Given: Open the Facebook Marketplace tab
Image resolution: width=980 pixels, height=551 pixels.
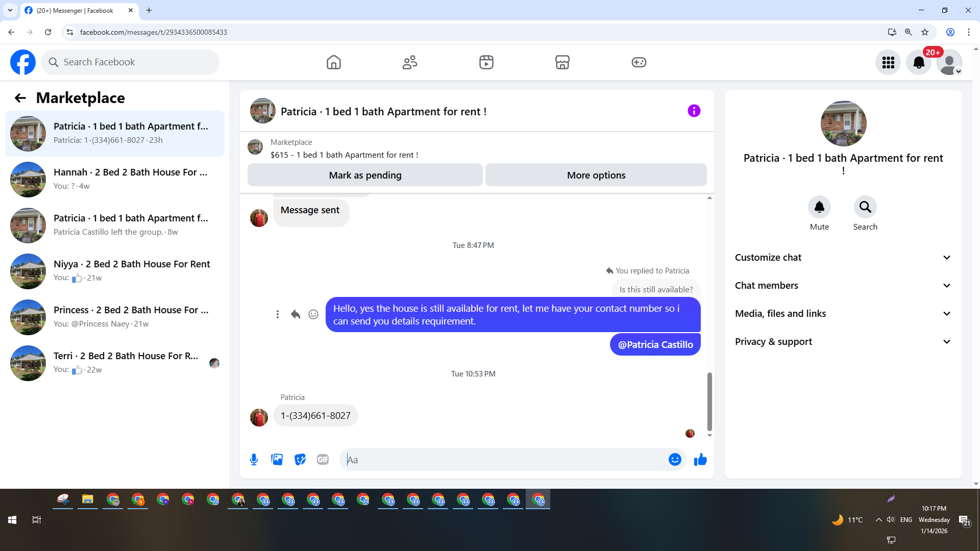Looking at the screenshot, I should pos(562,62).
